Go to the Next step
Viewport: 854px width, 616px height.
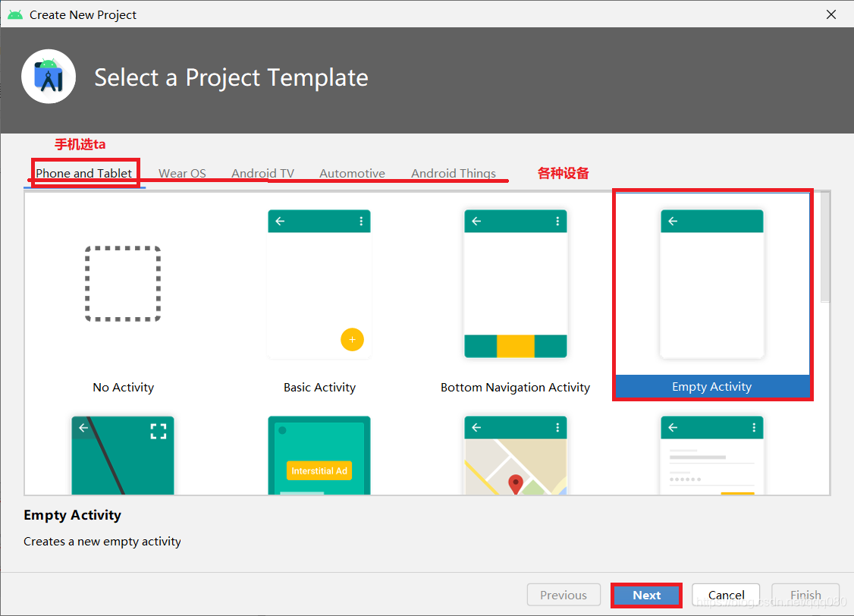click(x=646, y=596)
